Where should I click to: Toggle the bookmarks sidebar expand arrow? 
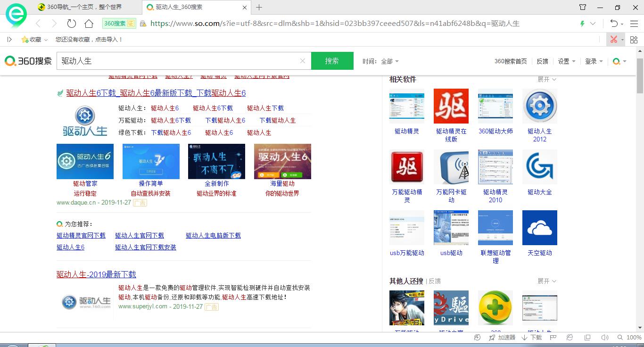click(9, 40)
